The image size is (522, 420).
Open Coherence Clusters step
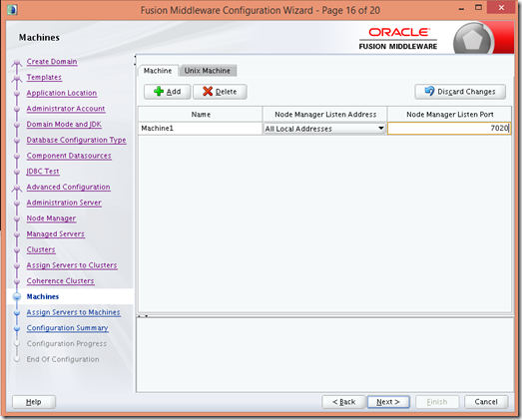point(60,281)
